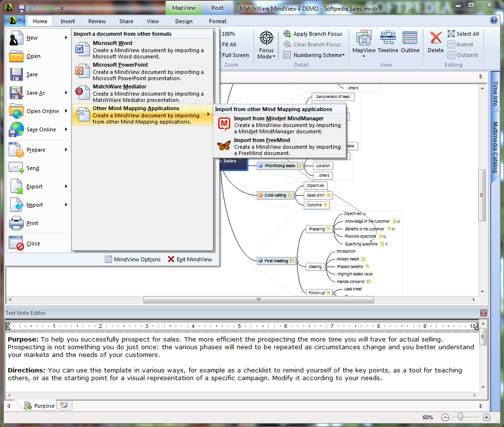Click the Close document icon

tap(16, 243)
